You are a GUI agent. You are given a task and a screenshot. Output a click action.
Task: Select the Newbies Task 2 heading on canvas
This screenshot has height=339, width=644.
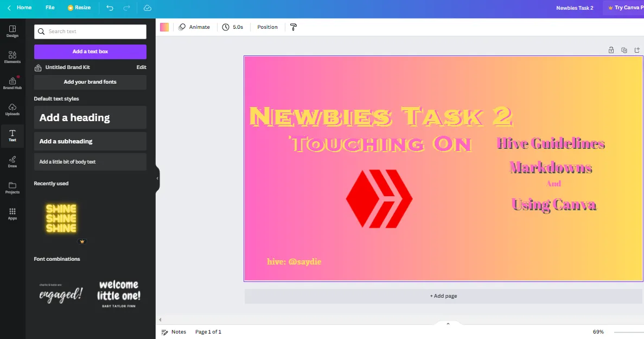point(381,116)
